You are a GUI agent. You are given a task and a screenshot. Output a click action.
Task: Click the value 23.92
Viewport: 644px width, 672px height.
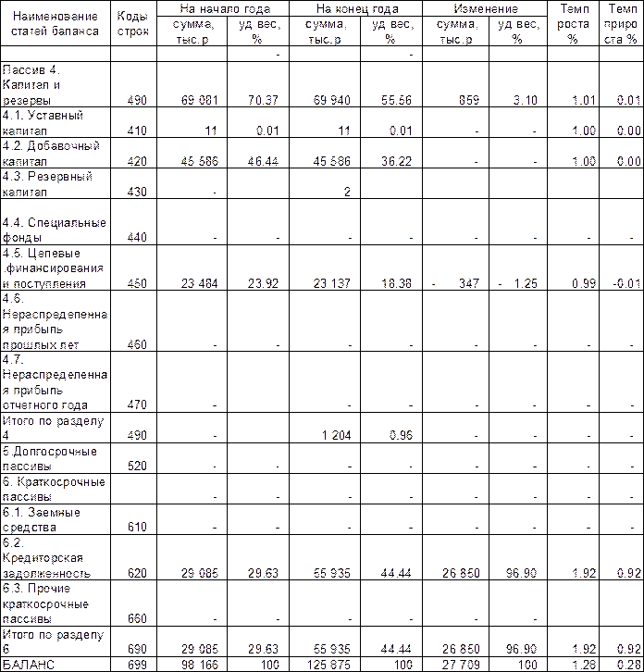(263, 284)
